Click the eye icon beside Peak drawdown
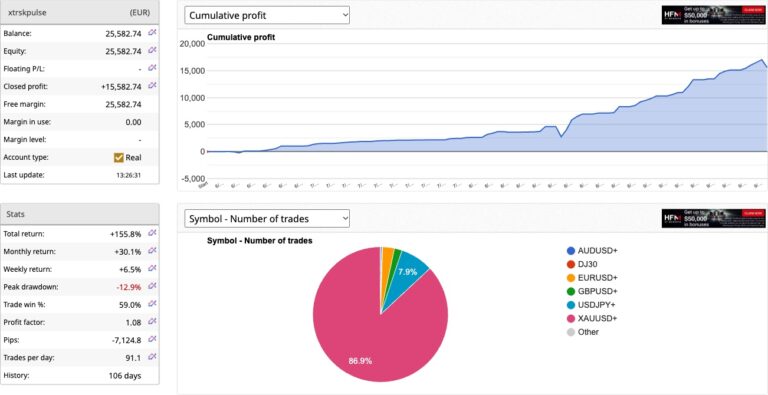This screenshot has height=395, width=768. [152, 286]
